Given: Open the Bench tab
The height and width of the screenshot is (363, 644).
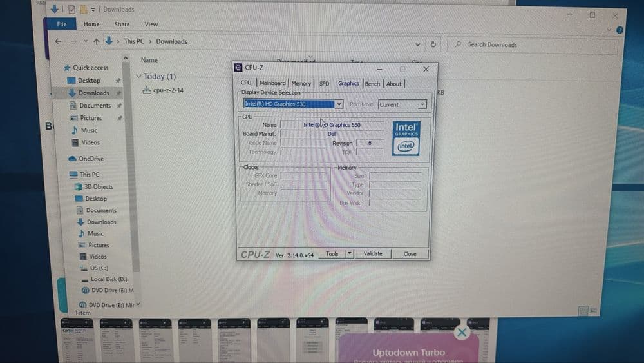Looking at the screenshot, I should (372, 84).
